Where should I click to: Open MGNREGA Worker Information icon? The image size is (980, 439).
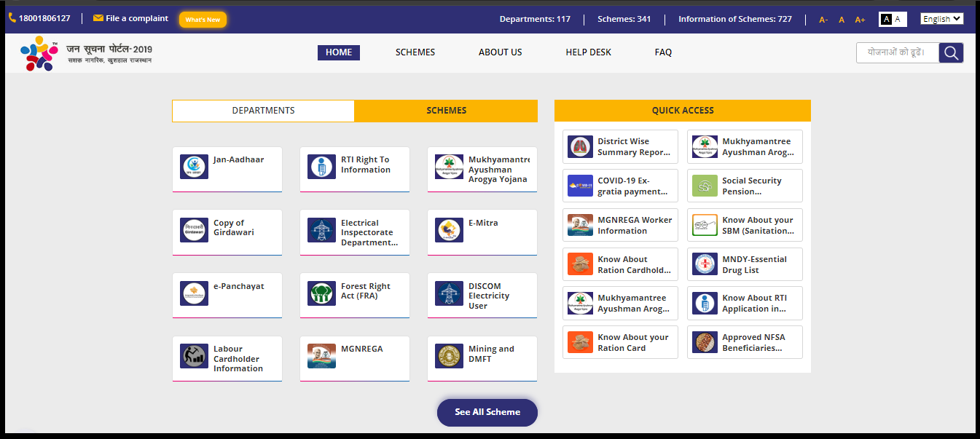click(x=581, y=225)
